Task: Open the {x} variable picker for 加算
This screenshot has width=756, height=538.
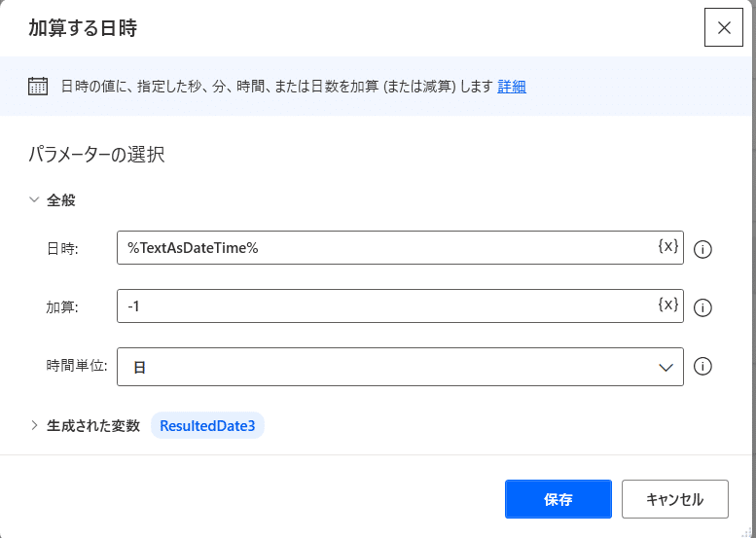Action: [668, 305]
